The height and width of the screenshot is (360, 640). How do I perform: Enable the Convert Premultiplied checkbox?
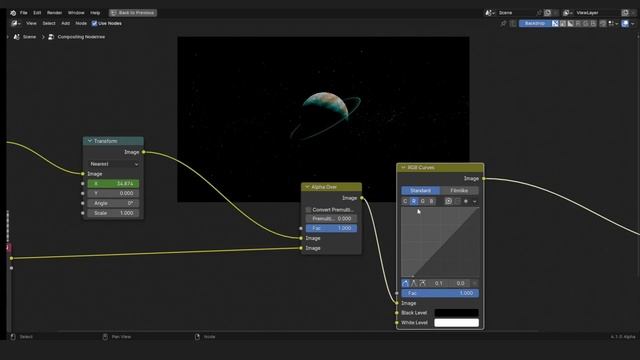[x=308, y=209]
